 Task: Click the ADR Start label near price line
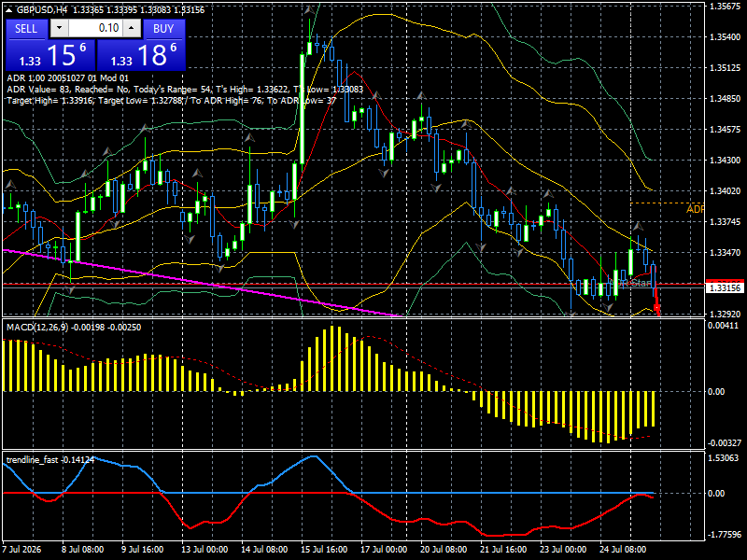point(631,283)
